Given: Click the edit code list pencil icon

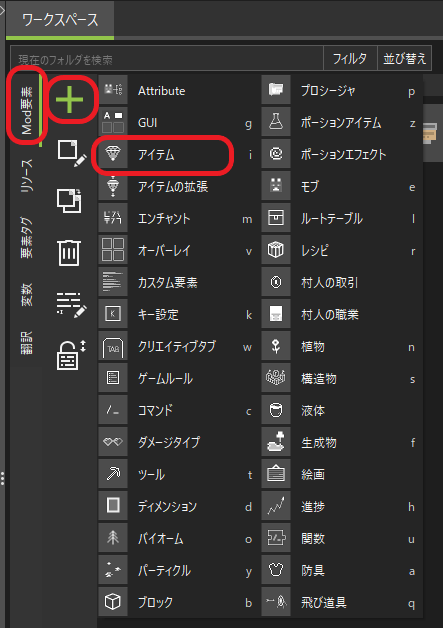Looking at the screenshot, I should pyautogui.click(x=71, y=304).
